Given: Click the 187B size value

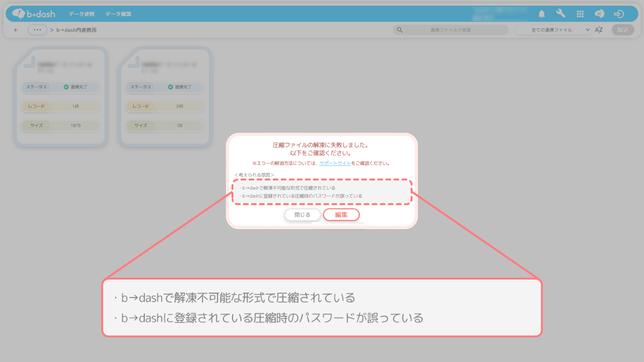Looking at the screenshot, I should (76, 125).
